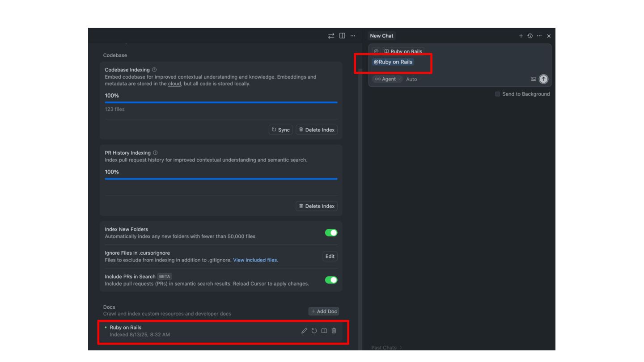
Task: Click 'Indexed 8/13/25, 8:32 AM' text
Action: tap(140, 335)
